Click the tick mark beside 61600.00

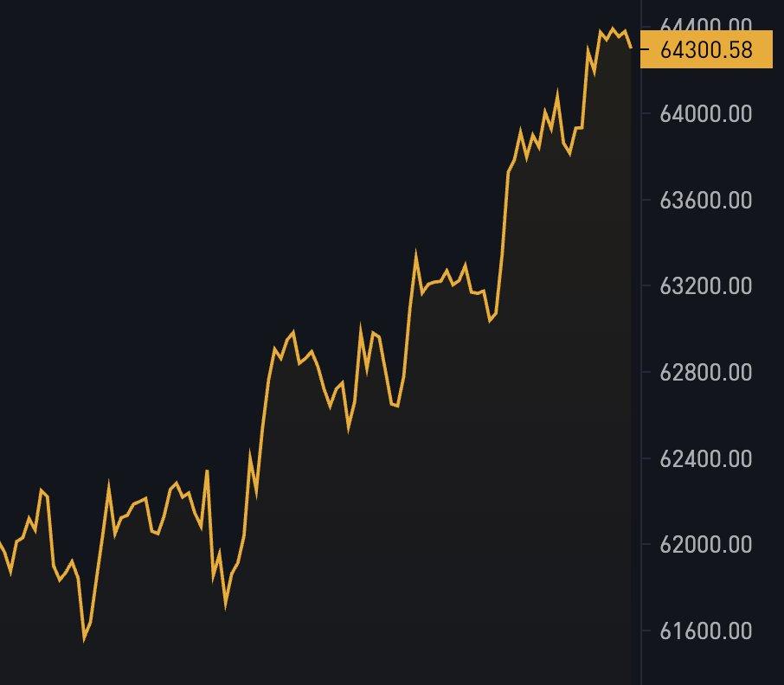(646, 631)
